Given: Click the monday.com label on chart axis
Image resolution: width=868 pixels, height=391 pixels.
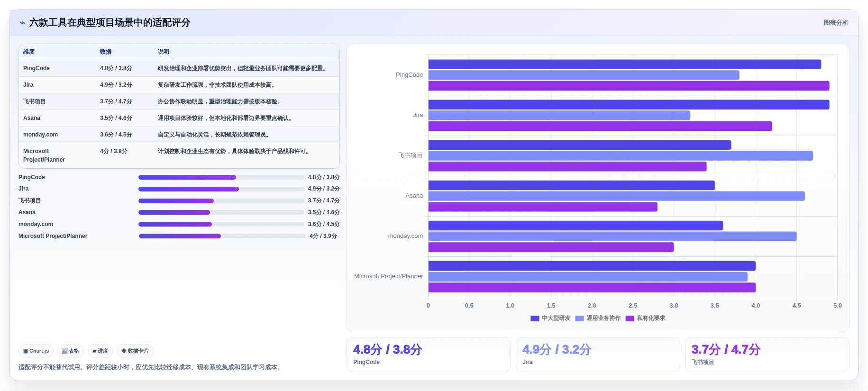Looking at the screenshot, I should coord(405,236).
